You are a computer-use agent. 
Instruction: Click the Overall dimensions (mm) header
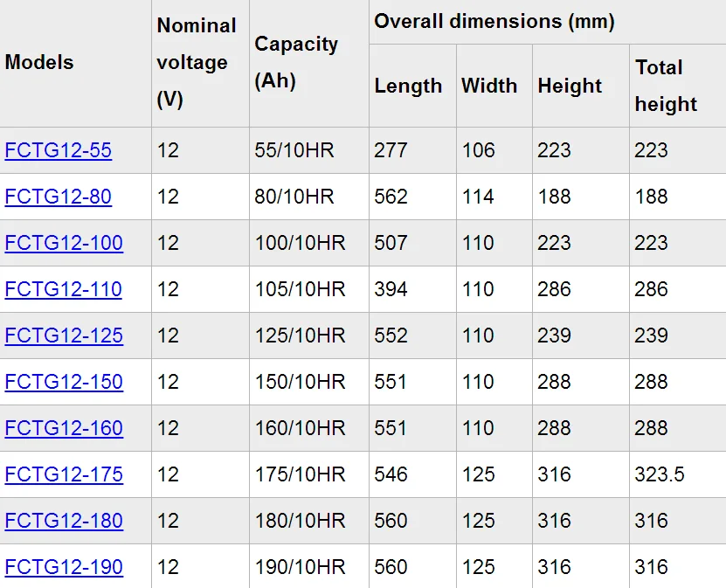tap(494, 22)
